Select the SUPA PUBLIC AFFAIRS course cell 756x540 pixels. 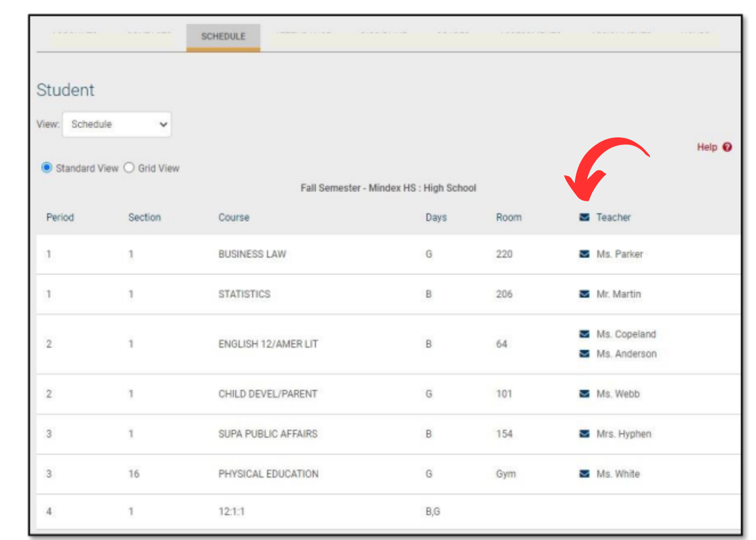[x=268, y=434]
